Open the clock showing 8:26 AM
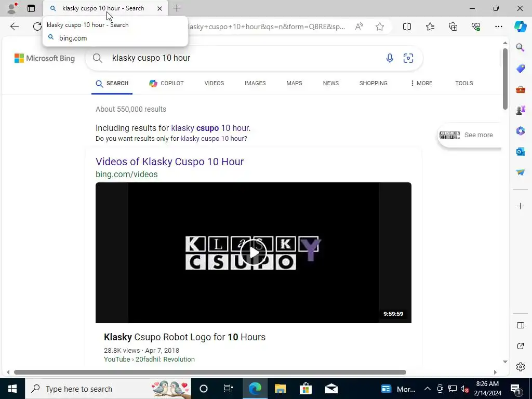 tap(487, 389)
